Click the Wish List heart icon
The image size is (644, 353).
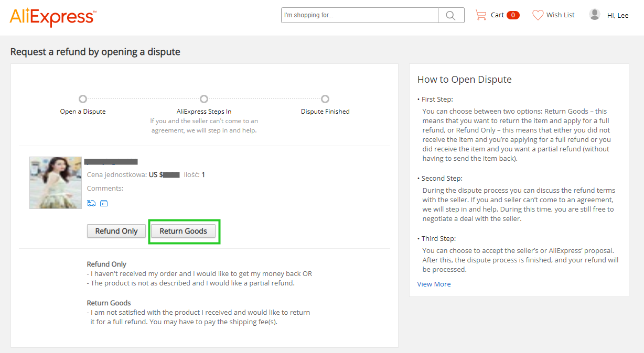point(538,15)
